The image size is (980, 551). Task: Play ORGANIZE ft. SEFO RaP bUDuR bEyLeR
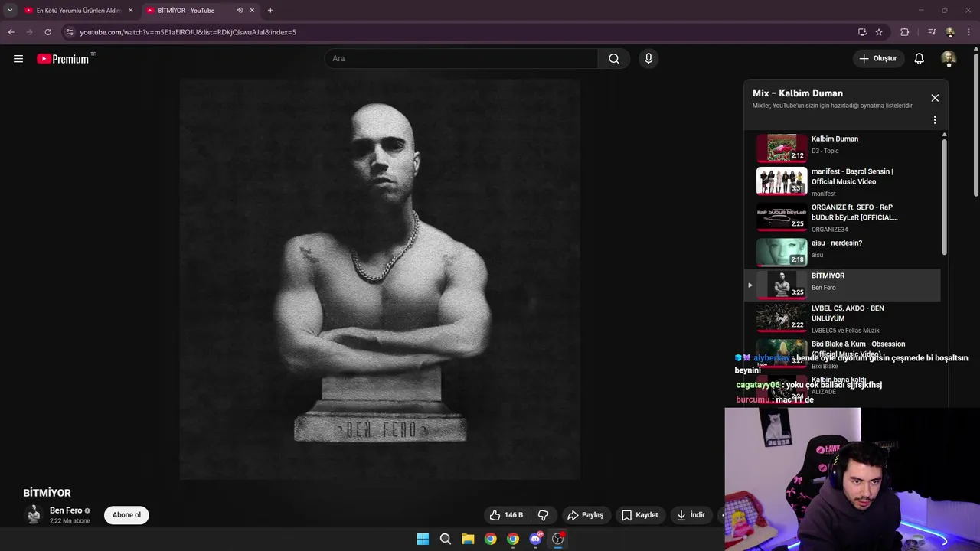(x=842, y=217)
